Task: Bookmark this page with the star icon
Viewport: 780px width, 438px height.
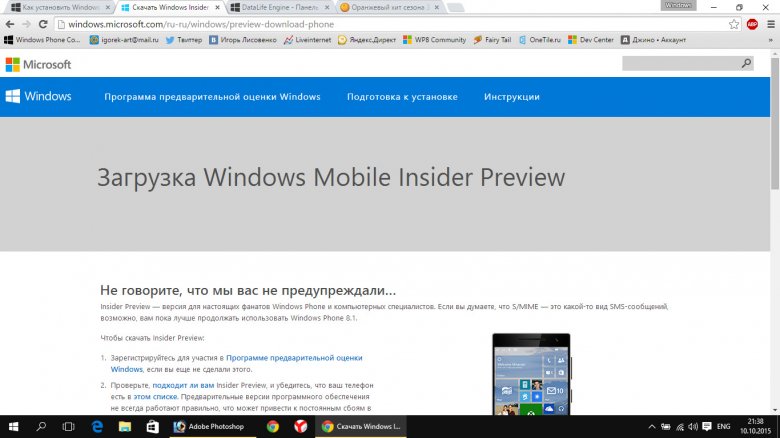Action: coord(734,24)
